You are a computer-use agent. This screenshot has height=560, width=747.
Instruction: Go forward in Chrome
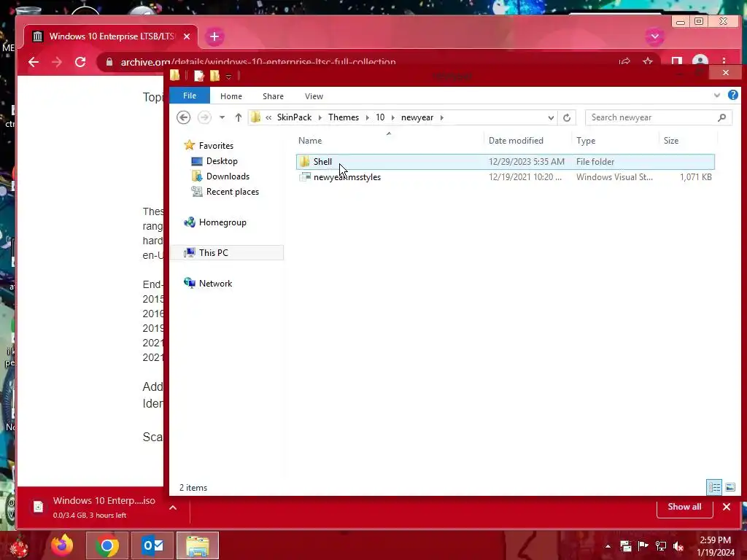57,62
